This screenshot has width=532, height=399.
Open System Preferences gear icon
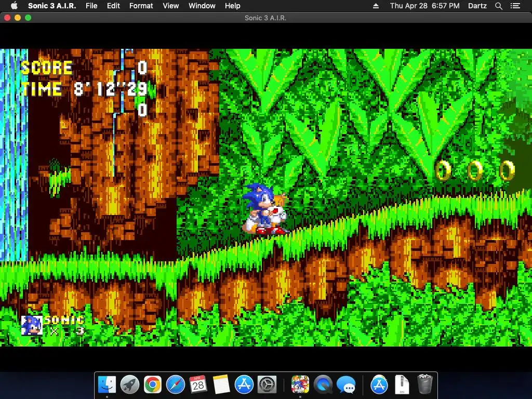click(267, 384)
